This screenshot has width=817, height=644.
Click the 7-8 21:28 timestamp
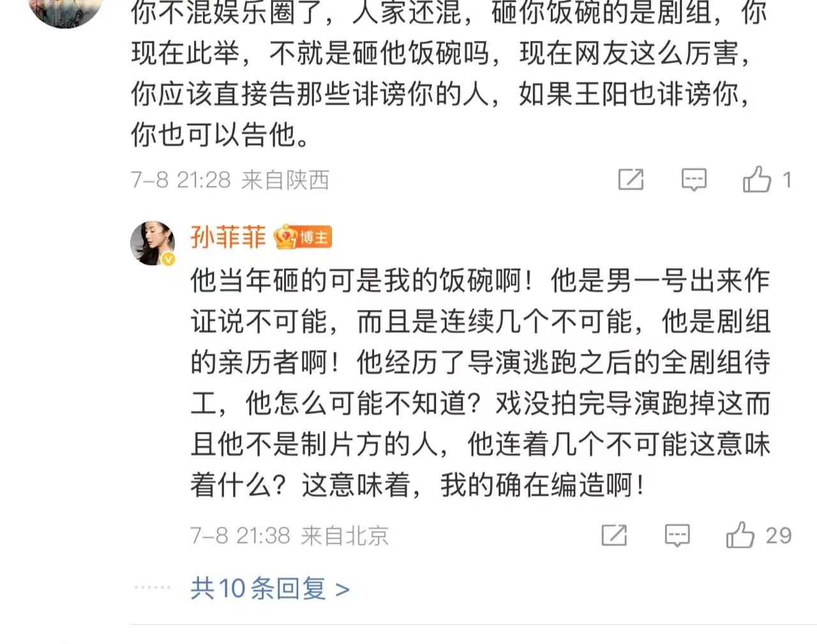pyautogui.click(x=181, y=180)
